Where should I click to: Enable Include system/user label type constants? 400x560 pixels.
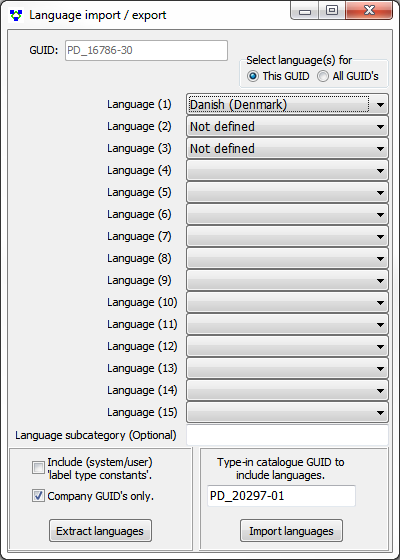[38, 468]
